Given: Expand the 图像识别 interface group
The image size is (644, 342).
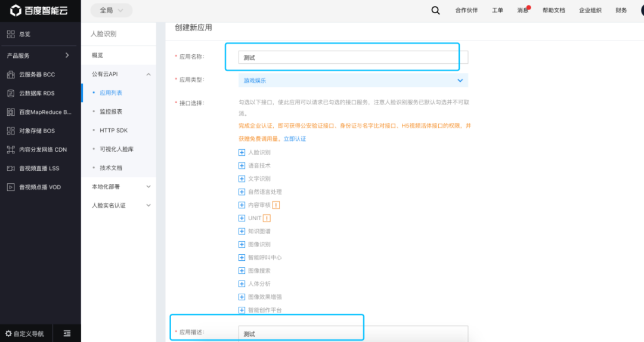Looking at the screenshot, I should pos(241,245).
